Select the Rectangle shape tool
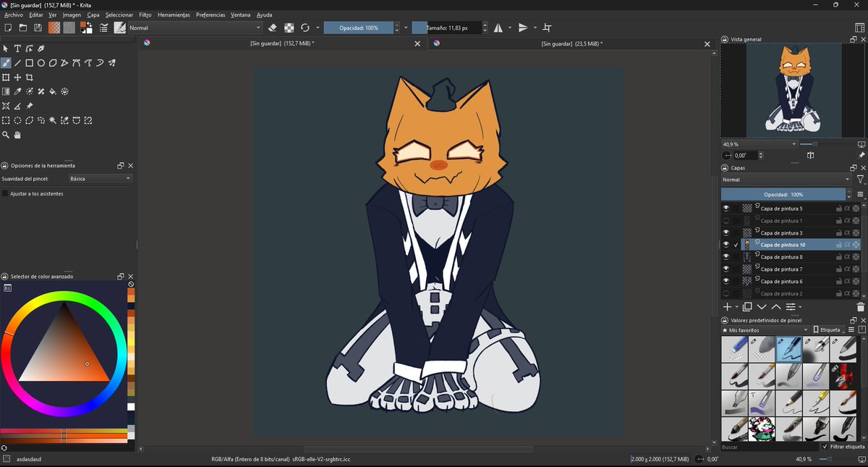 pyautogui.click(x=30, y=63)
